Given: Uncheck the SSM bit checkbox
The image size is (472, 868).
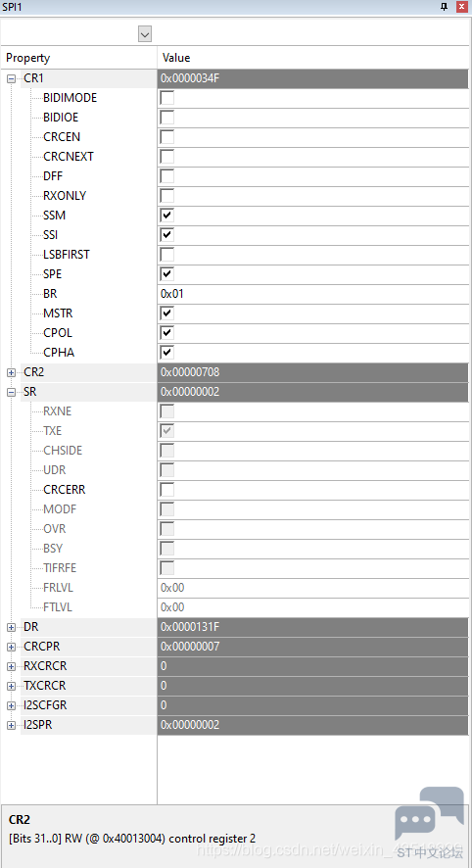Looking at the screenshot, I should 167,216.
